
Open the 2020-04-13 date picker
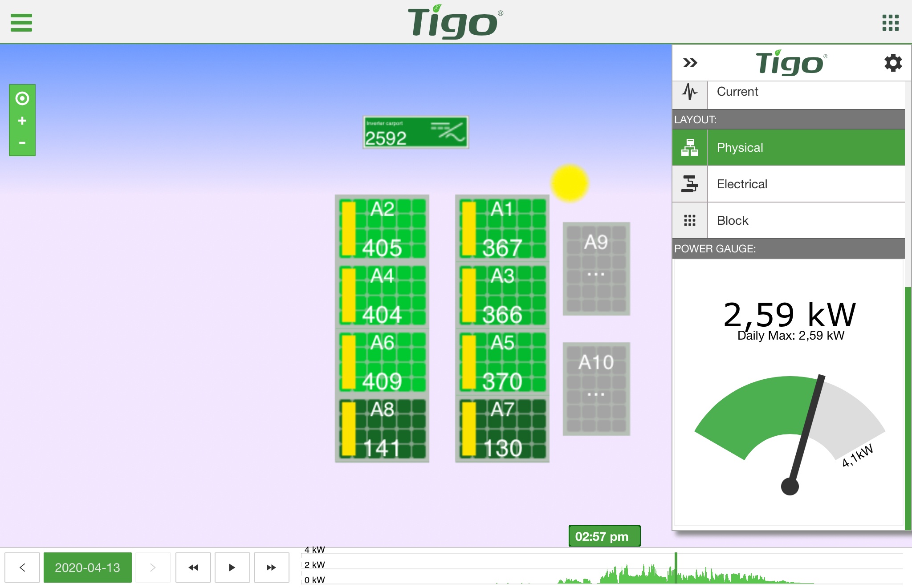[88, 568]
